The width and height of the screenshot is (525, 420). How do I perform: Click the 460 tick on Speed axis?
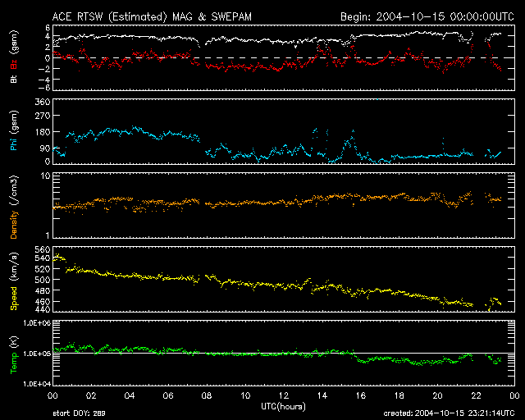coord(43,301)
